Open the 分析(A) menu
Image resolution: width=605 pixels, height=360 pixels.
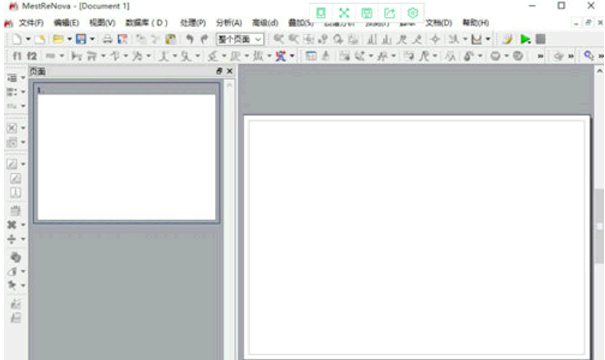[x=229, y=23]
